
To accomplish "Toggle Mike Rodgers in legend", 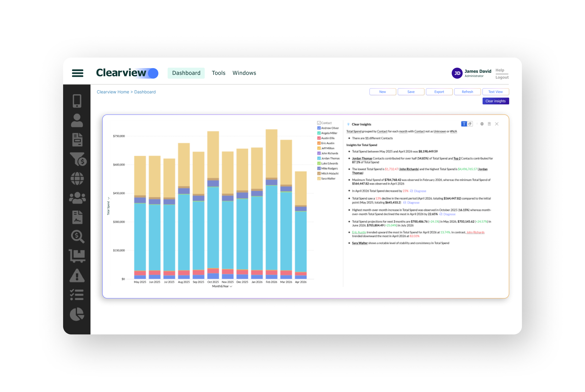I will (x=319, y=168).
